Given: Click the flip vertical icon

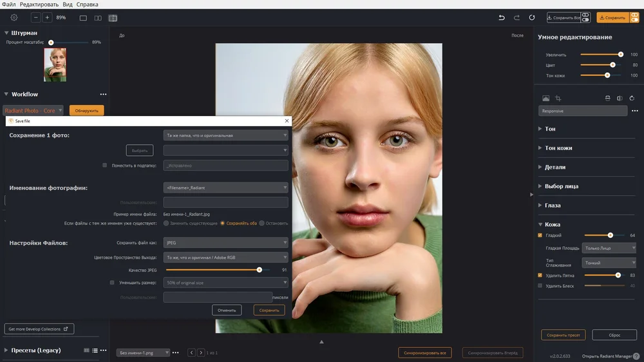Looking at the screenshot, I should 607,98.
